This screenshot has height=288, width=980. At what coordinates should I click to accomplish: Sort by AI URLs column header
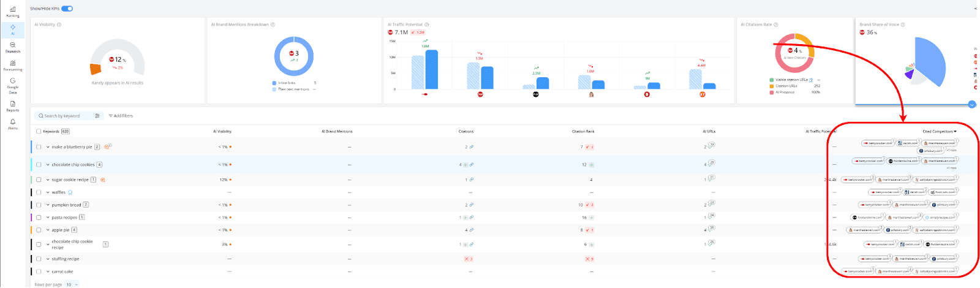[709, 131]
